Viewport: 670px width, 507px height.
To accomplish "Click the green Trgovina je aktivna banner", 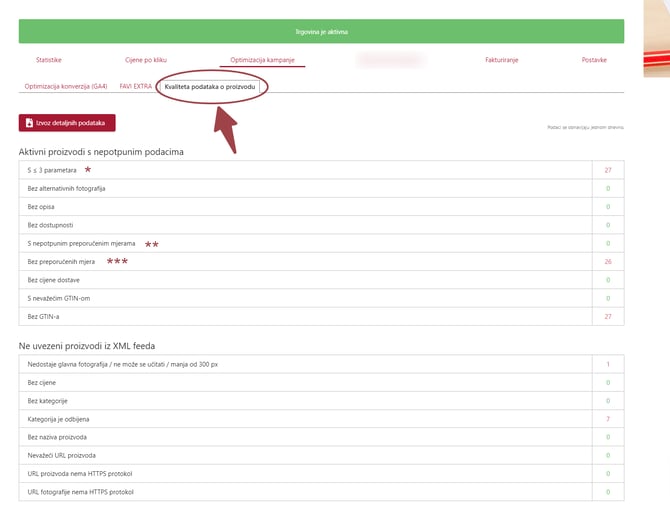I will pyautogui.click(x=321, y=31).
